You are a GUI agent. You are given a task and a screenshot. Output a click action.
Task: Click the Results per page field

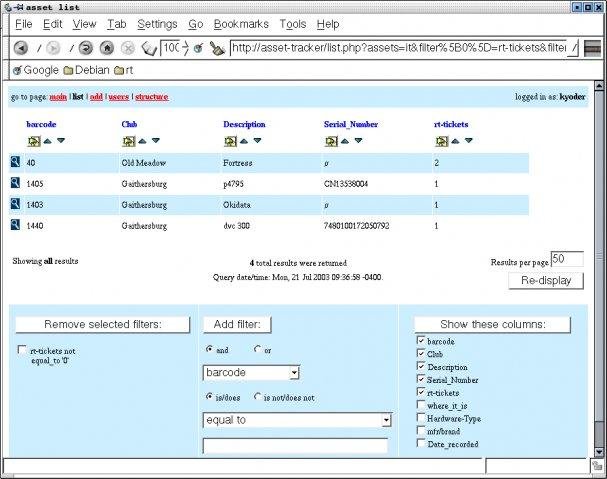tap(567, 259)
